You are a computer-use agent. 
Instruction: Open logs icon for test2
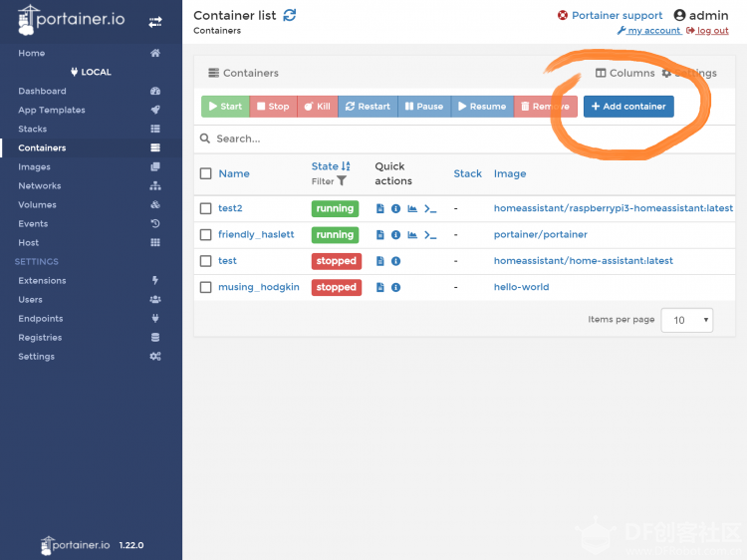(x=379, y=208)
